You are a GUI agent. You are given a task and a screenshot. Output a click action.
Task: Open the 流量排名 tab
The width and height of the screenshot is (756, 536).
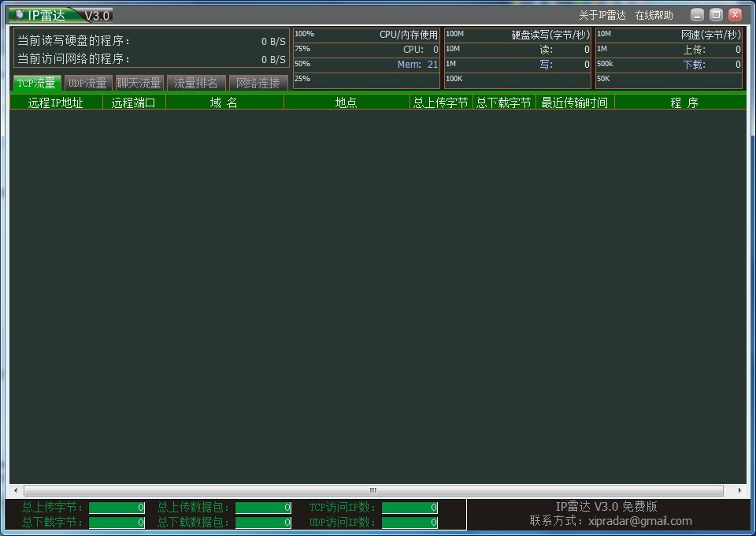pyautogui.click(x=196, y=83)
